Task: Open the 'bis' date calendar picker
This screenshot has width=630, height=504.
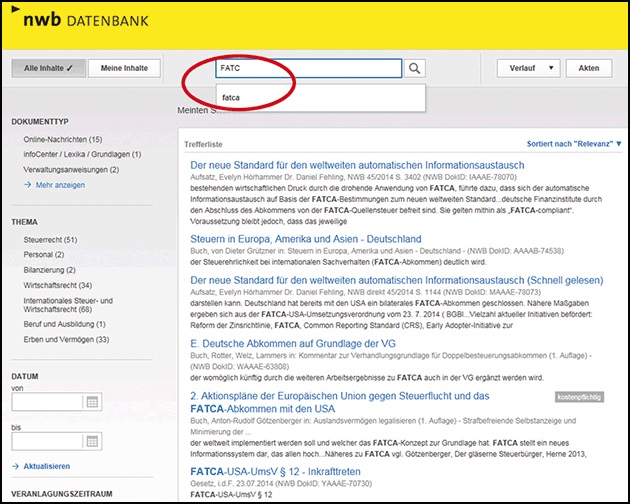Action: tap(92, 439)
